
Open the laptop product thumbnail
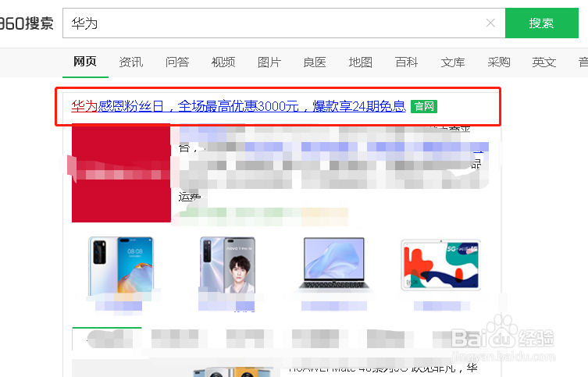pos(333,264)
